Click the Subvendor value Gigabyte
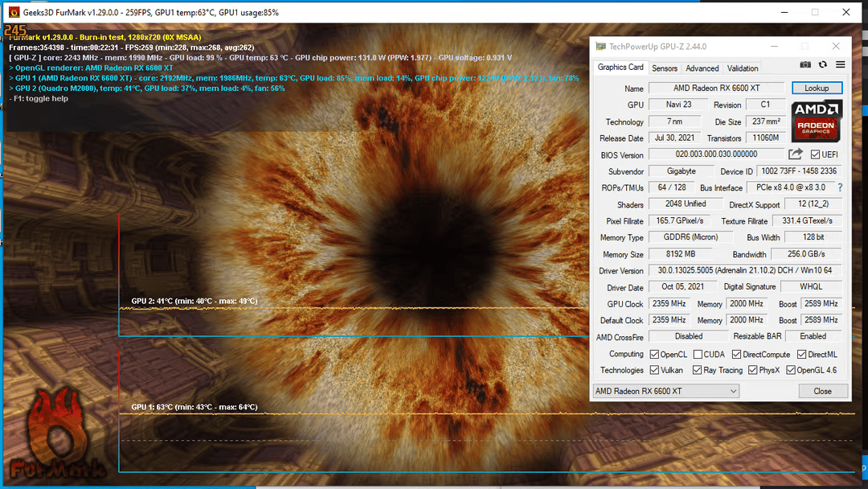Viewport: 868px width, 489px height. [681, 171]
